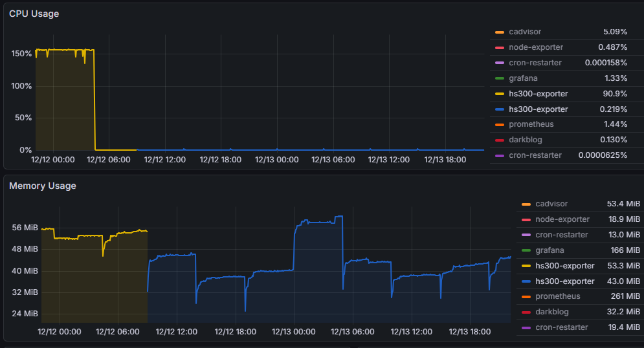Select the cron-restarter 19.4 MiB legend entry
The image size is (644, 348).
(x=562, y=327)
